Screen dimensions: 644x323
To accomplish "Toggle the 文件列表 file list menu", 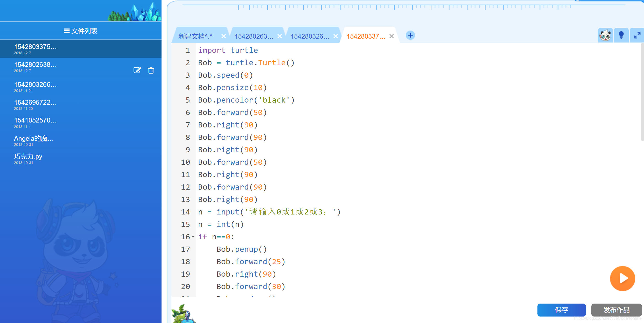I will click(x=81, y=31).
